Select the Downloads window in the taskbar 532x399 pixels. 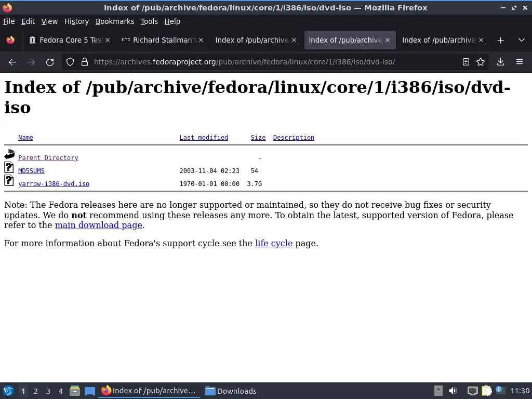coord(231,391)
